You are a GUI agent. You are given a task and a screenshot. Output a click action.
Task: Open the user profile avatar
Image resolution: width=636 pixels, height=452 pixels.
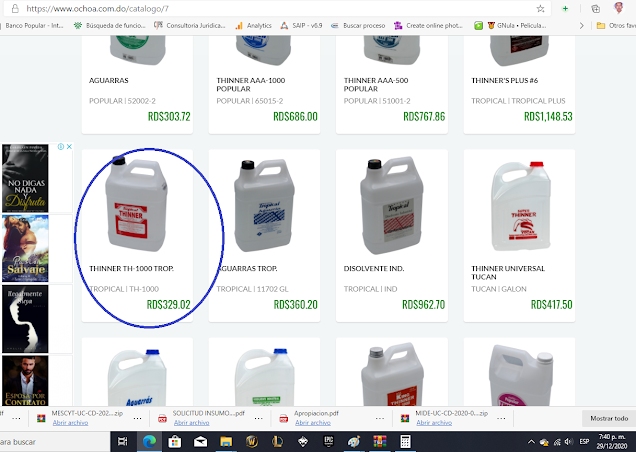(x=619, y=8)
